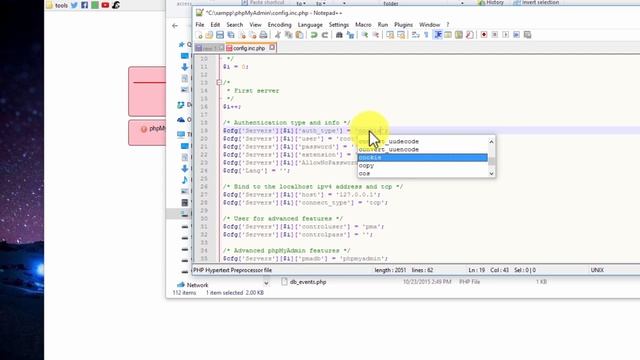640x360 pixels.
Task: Open Find with the binoculars icon
Action: (x=339, y=35)
